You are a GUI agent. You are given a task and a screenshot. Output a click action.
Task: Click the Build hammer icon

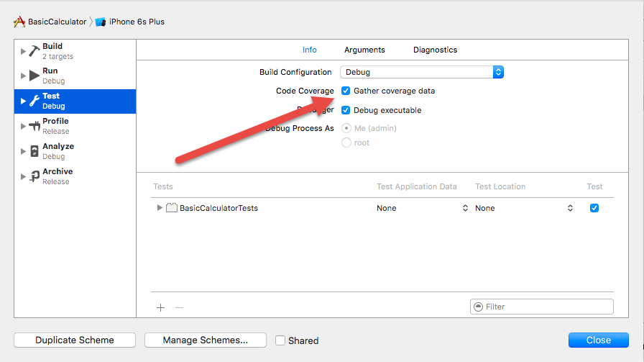pyautogui.click(x=34, y=51)
